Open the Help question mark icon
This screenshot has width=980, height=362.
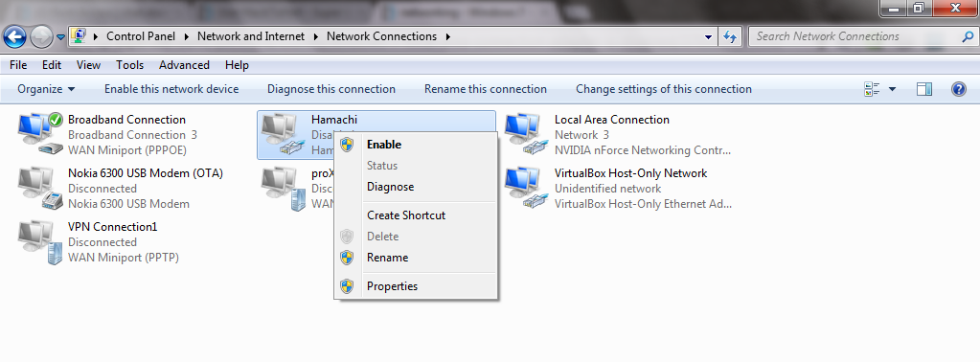[x=959, y=89]
